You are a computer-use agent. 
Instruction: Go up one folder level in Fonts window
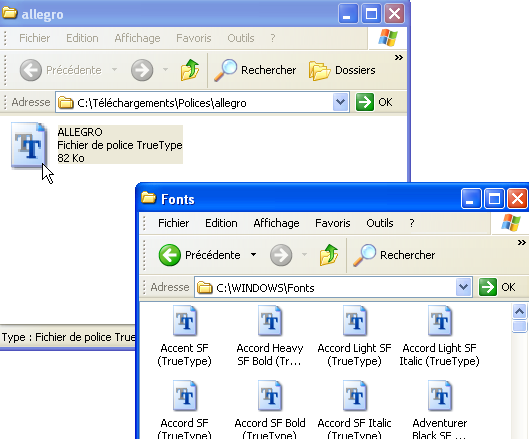[x=329, y=255]
